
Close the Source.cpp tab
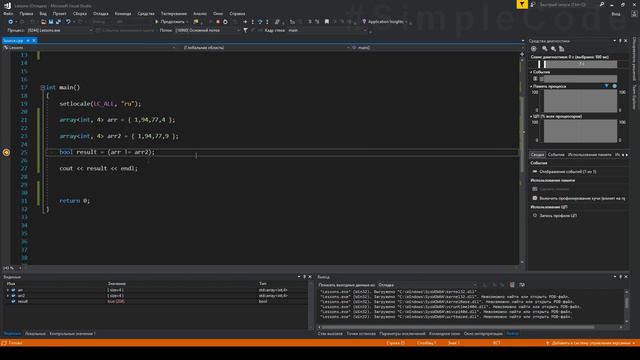[x=34, y=40]
